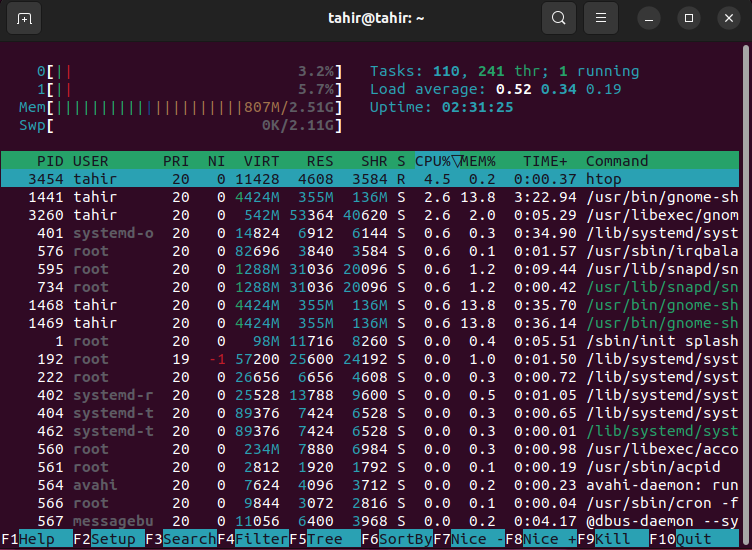Viewport: 752px width, 550px height.
Task: Select avahi-daemon process row PID 564
Action: [x=370, y=484]
